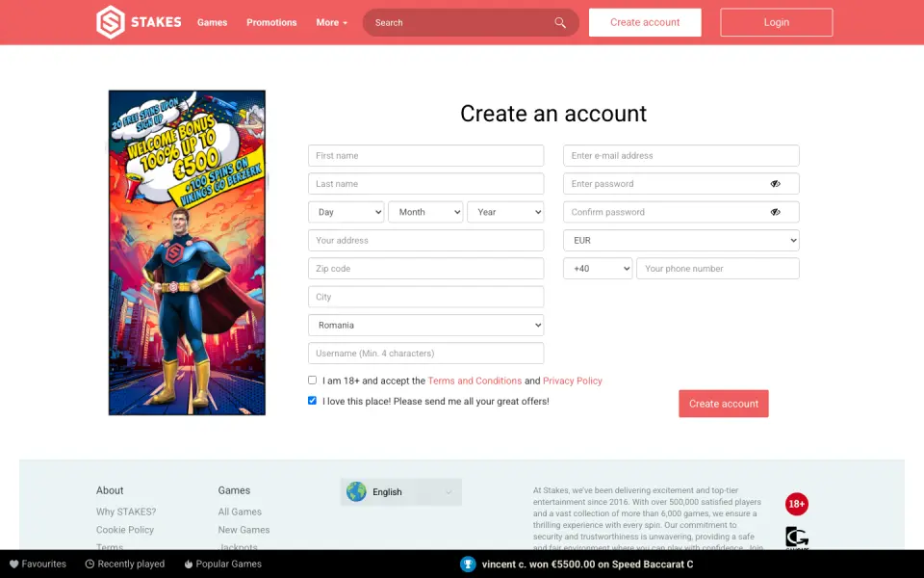
Task: Open the Promotions menu item
Action: coord(271,22)
